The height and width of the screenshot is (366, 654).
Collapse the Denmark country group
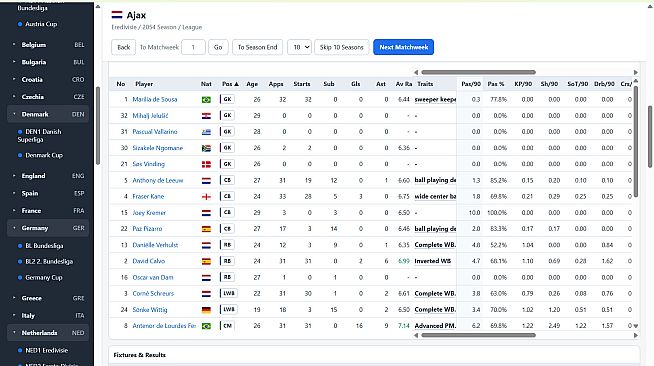48,114
